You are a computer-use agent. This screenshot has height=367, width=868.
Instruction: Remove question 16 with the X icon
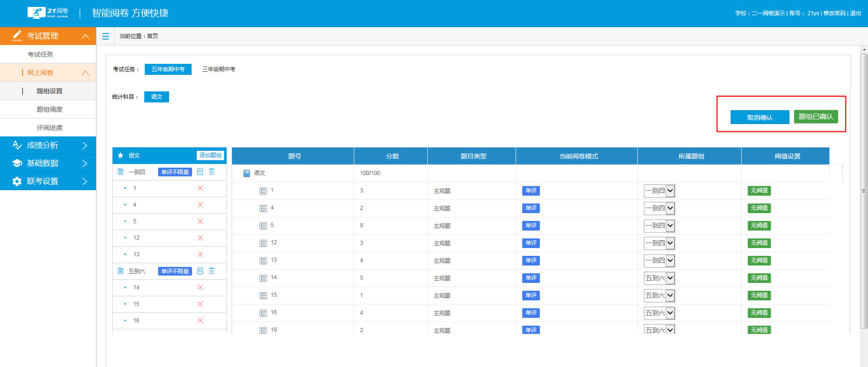[200, 321]
